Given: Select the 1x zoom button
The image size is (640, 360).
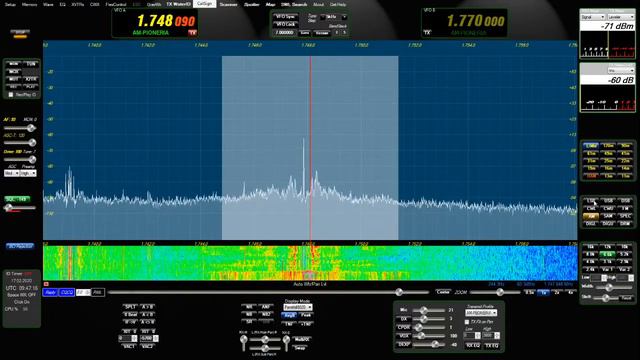Looking at the screenshot, I should [543, 292].
